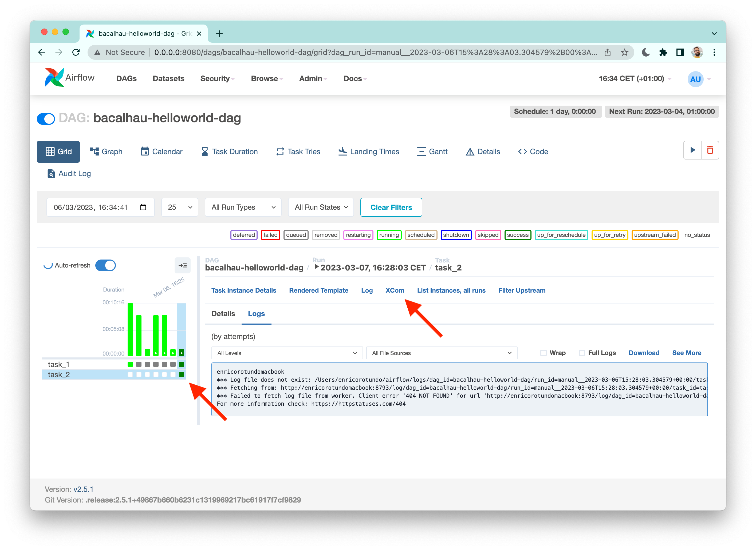The height and width of the screenshot is (550, 756).
Task: Open the All Run States dropdown
Action: click(321, 207)
